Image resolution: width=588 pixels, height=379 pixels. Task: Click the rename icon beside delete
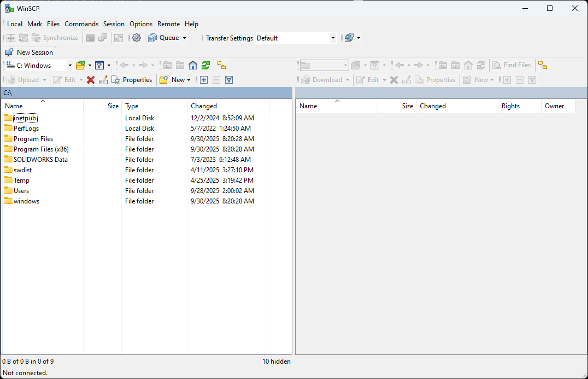click(x=103, y=80)
